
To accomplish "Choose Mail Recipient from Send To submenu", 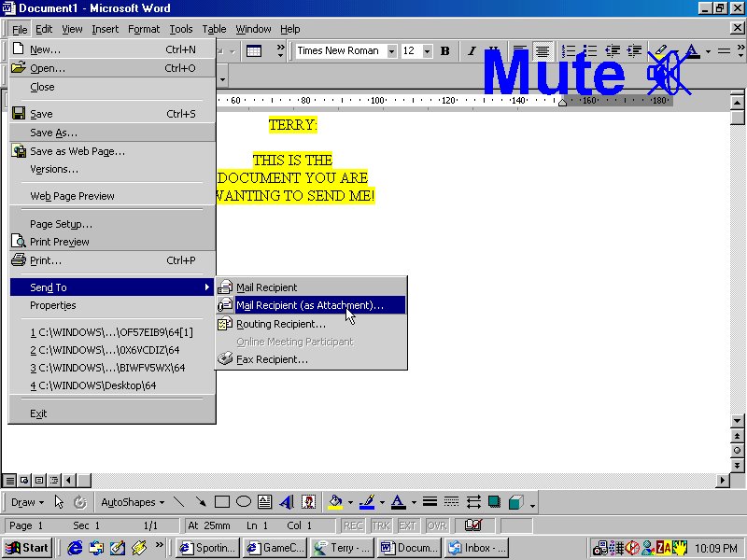I will (312, 287).
